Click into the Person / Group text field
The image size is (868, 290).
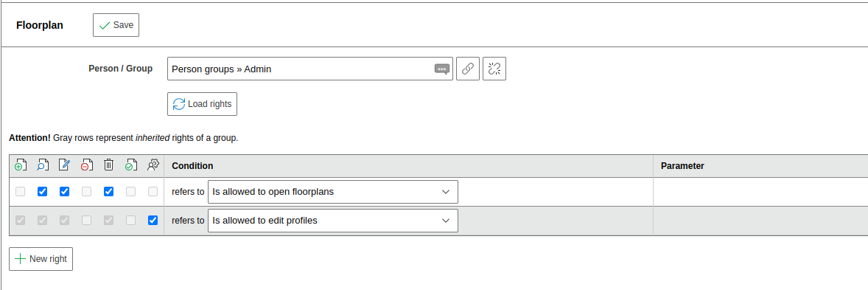pyautogui.click(x=301, y=69)
